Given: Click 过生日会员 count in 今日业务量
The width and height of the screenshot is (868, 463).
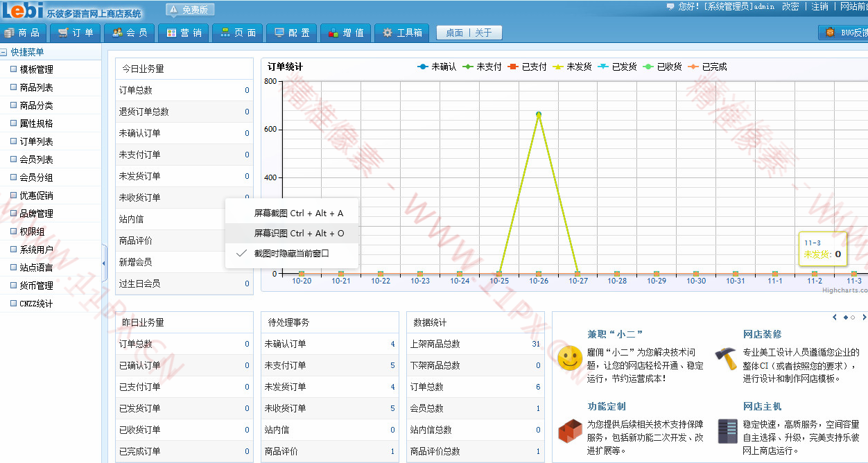Looking at the screenshot, I should tap(247, 283).
